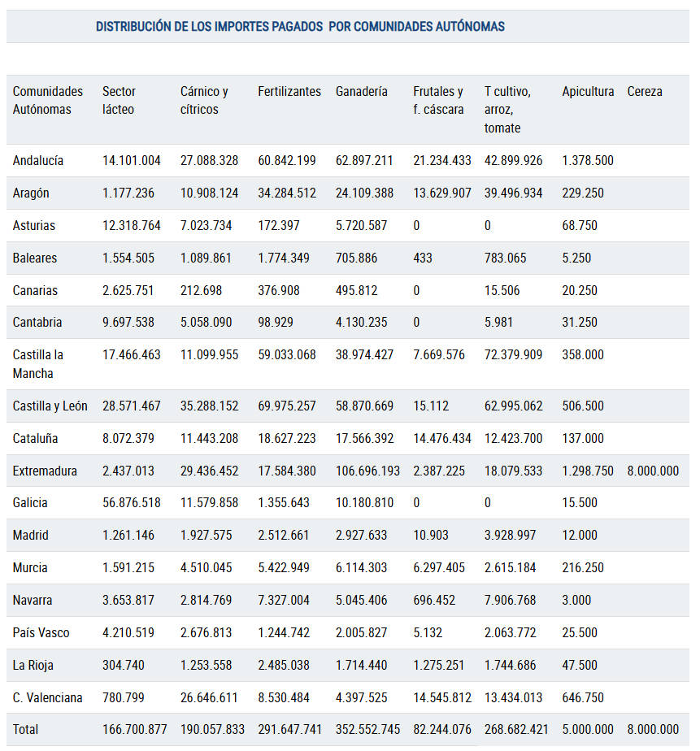
Task: Click total Ganadería value 352.552.745
Action: [367, 729]
